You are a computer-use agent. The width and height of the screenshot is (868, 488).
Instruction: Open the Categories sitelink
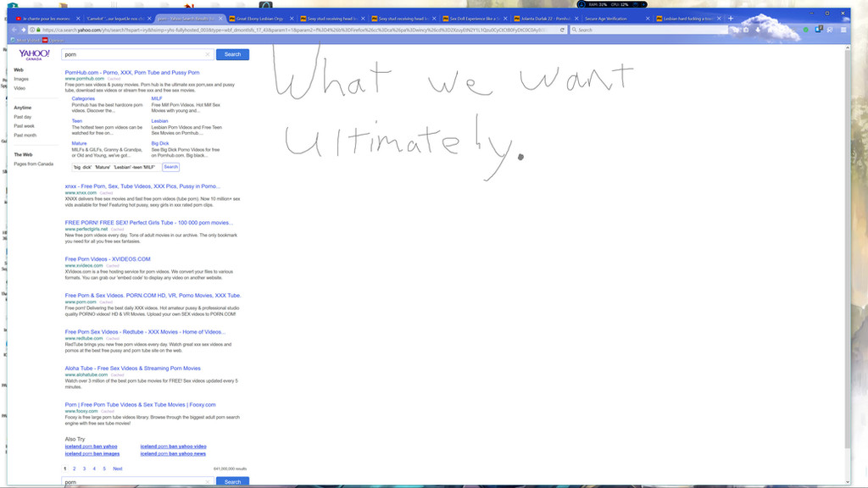pyautogui.click(x=83, y=98)
